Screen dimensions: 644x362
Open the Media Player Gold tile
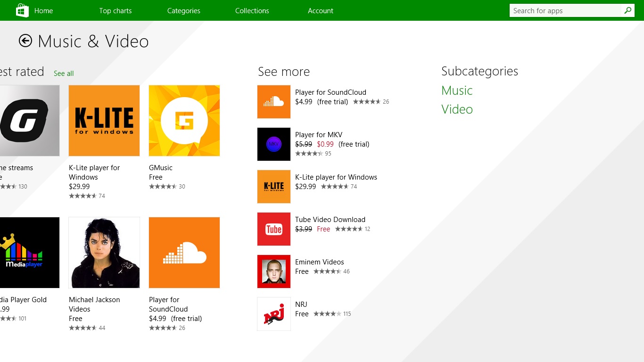click(x=30, y=253)
